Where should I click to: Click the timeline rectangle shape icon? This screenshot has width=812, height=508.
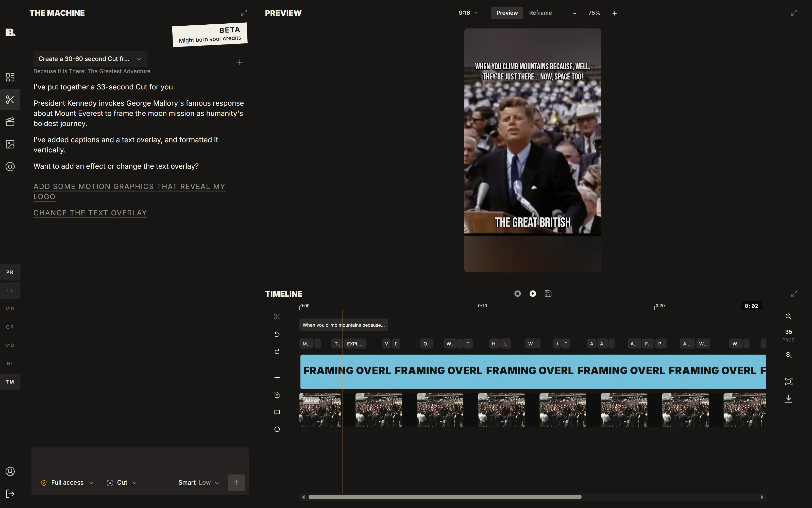tap(277, 412)
